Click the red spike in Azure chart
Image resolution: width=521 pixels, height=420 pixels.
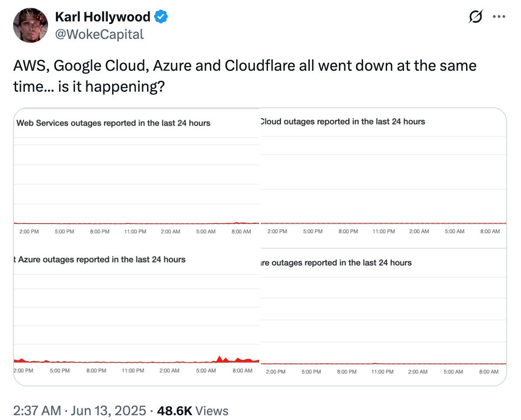219,359
